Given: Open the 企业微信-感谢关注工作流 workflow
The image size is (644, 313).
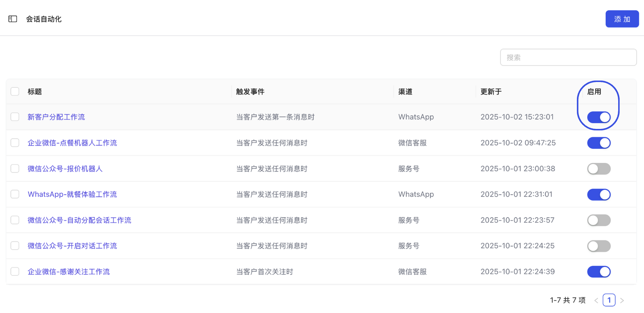Looking at the screenshot, I should 68,271.
